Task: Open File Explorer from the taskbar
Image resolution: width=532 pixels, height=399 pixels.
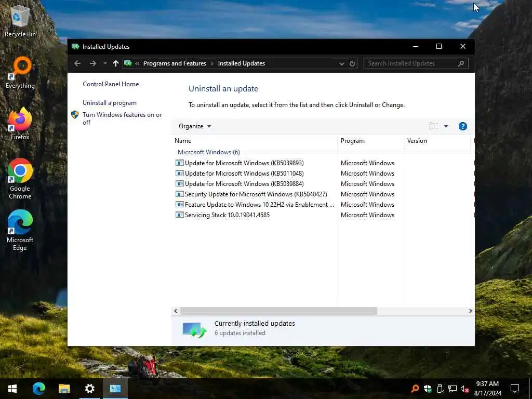Action: tap(64, 389)
